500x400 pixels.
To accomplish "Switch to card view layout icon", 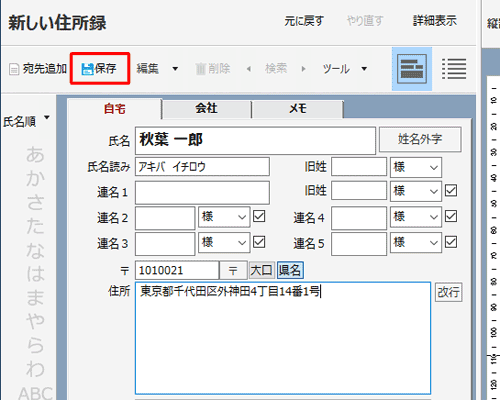I will click(412, 69).
